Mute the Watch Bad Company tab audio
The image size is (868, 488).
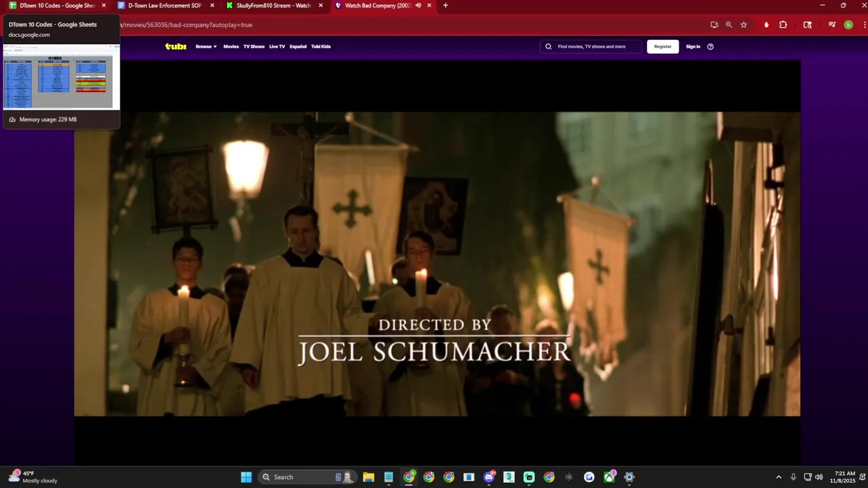coord(418,5)
